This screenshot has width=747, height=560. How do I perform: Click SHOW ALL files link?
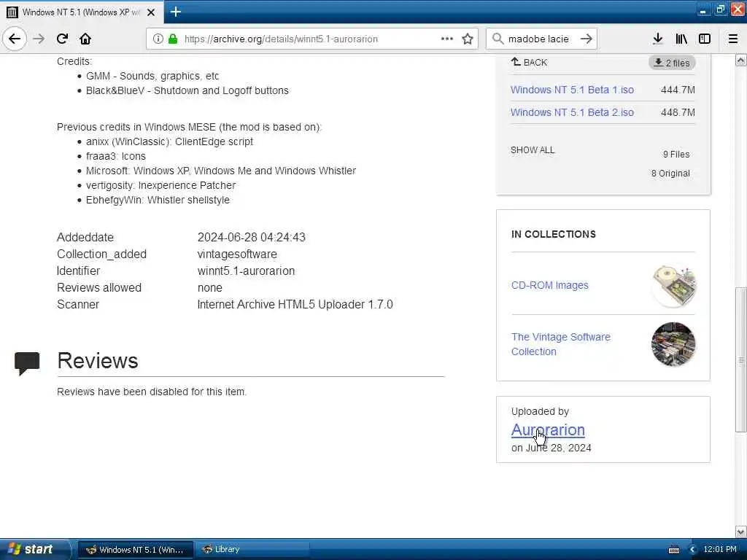[532, 150]
